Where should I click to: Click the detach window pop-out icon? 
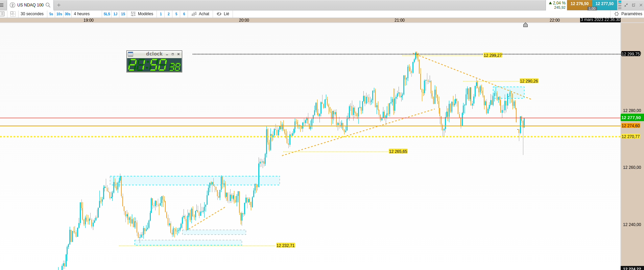pyautogui.click(x=634, y=5)
